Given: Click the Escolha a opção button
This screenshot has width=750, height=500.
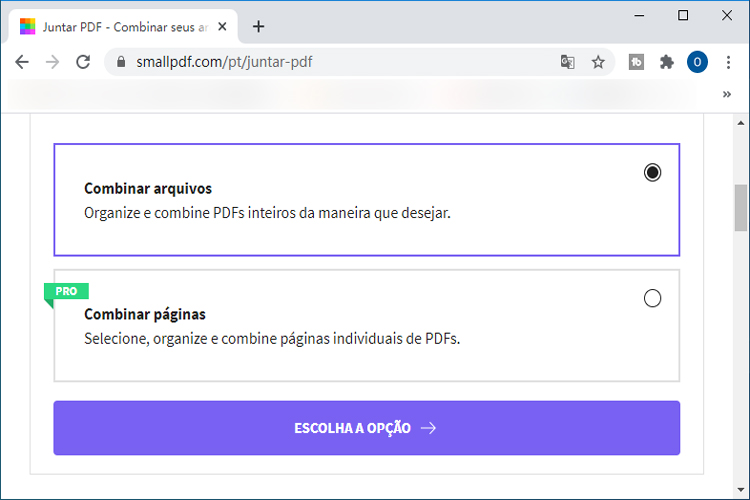Looking at the screenshot, I should (x=367, y=428).
